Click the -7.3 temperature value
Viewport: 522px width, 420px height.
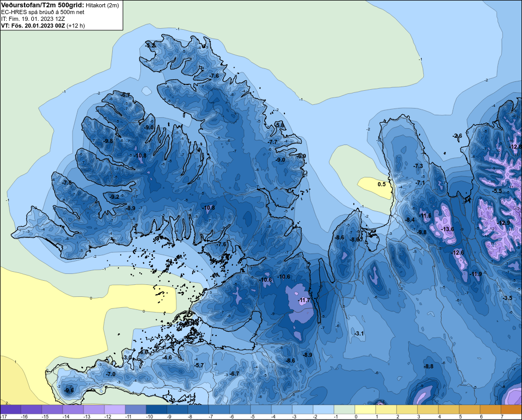point(418,166)
